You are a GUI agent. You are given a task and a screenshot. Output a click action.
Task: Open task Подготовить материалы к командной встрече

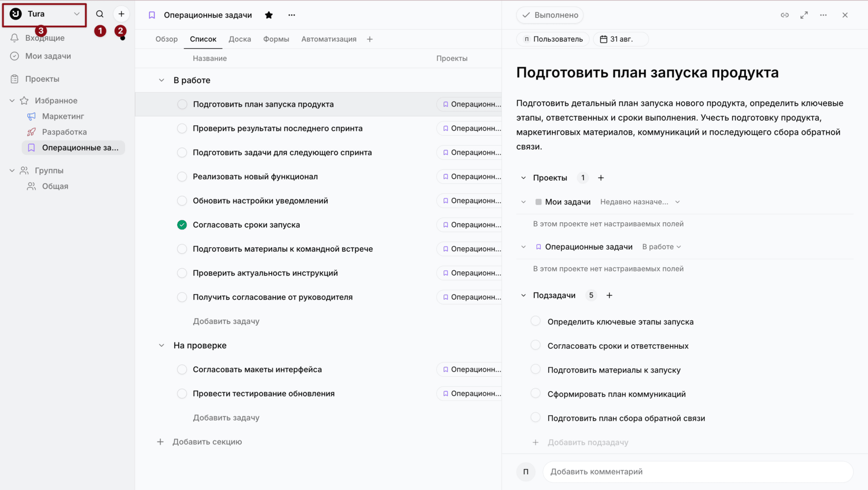pos(283,249)
